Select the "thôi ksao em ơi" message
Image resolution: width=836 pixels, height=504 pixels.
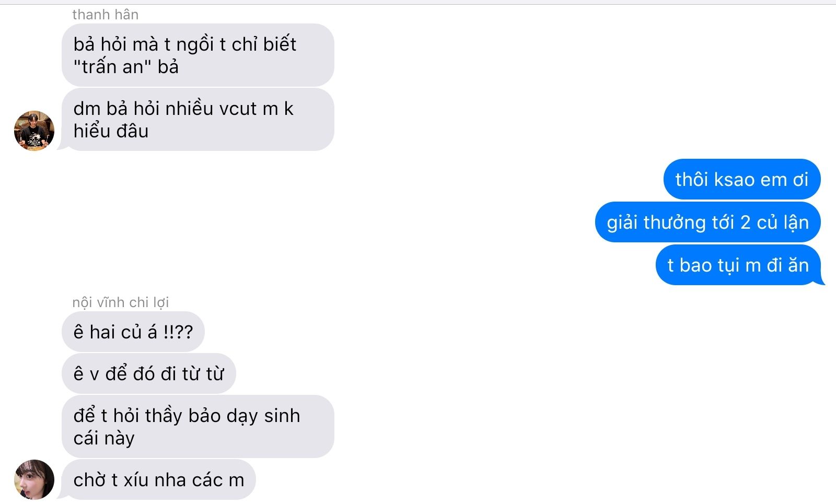click(x=742, y=179)
